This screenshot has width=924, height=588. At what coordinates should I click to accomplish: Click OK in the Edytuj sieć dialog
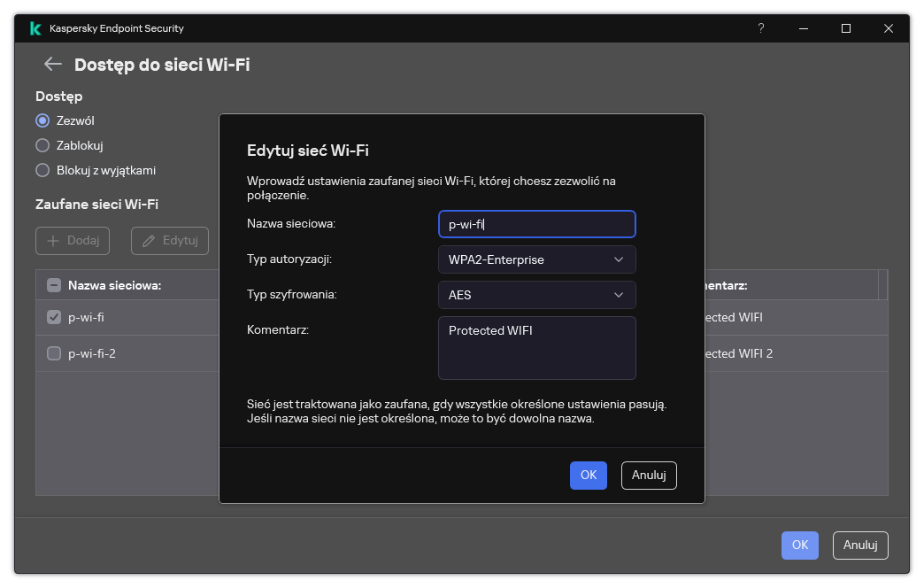(589, 475)
